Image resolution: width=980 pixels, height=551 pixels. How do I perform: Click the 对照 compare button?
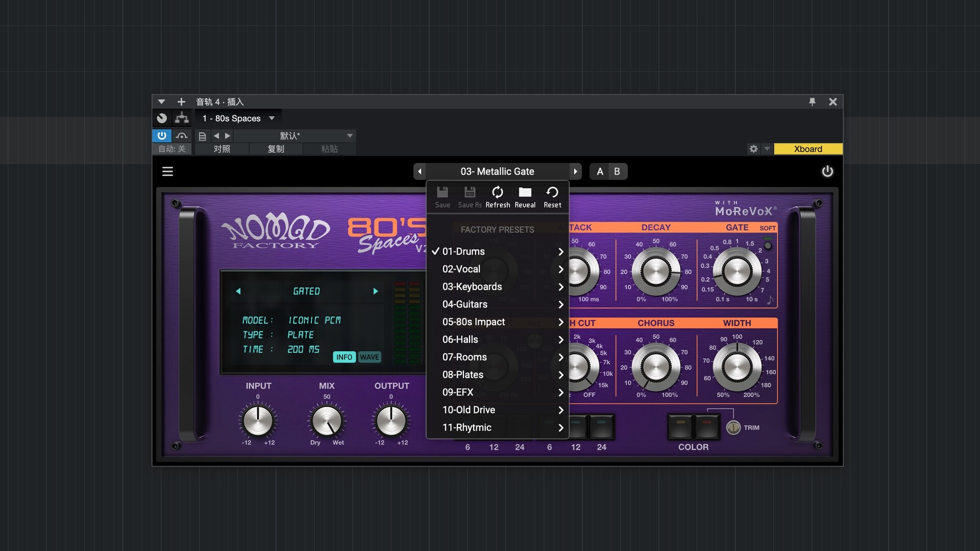[x=222, y=149]
